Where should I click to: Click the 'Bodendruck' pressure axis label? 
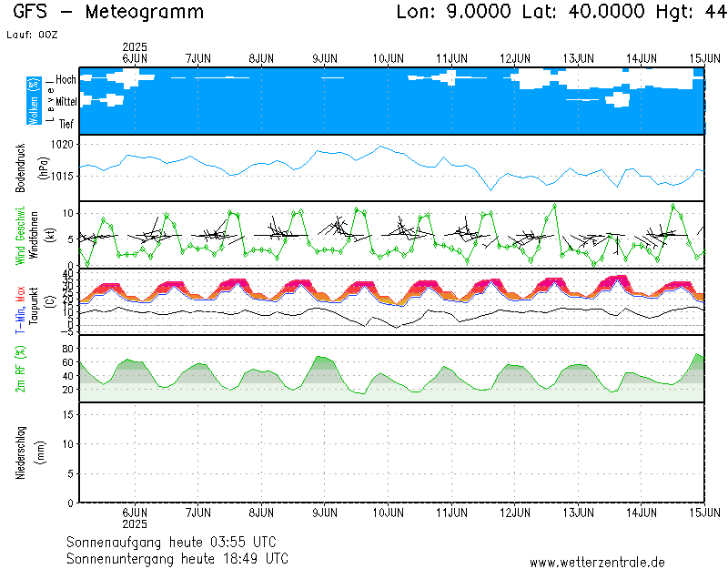point(20,168)
